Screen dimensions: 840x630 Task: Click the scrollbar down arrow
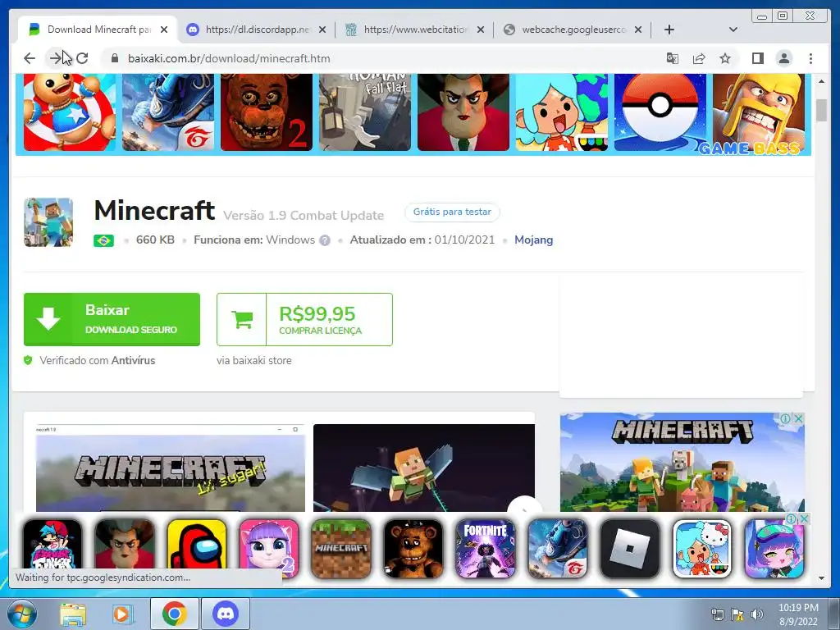(822, 578)
